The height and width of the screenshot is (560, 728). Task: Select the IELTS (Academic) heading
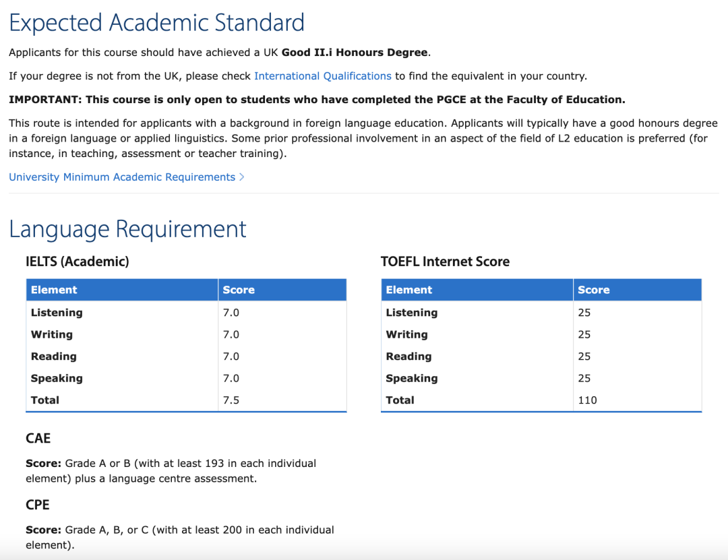tap(77, 261)
